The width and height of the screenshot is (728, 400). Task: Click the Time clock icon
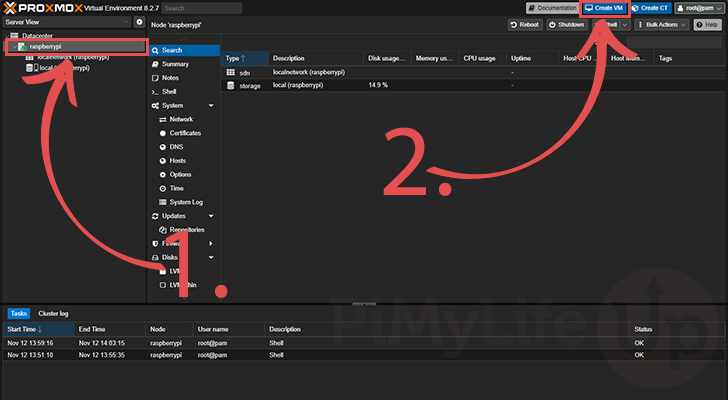point(162,189)
